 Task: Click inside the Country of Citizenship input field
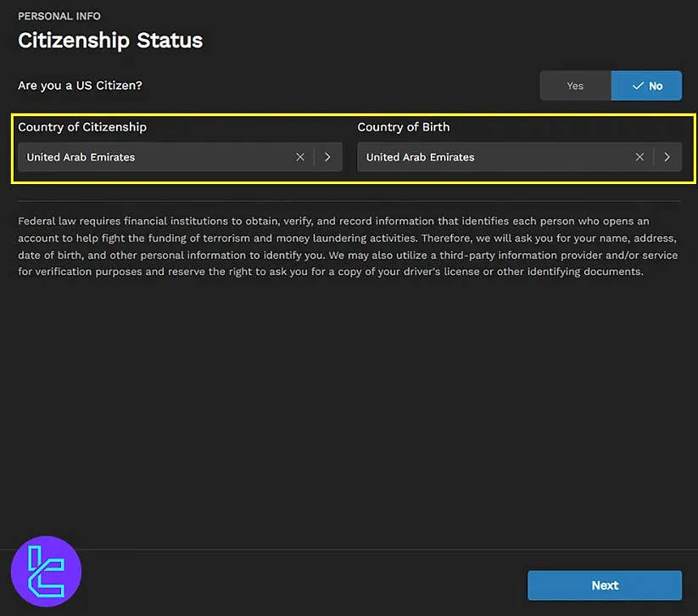point(153,157)
